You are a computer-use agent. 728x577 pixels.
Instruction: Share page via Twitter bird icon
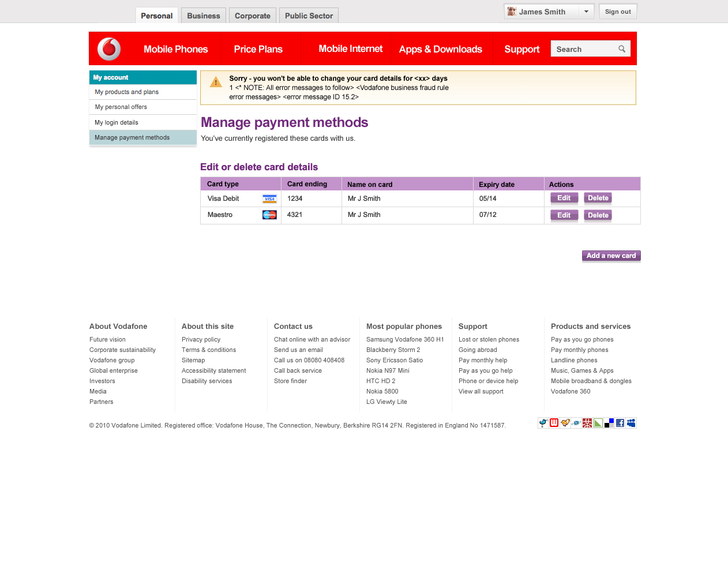[543, 423]
